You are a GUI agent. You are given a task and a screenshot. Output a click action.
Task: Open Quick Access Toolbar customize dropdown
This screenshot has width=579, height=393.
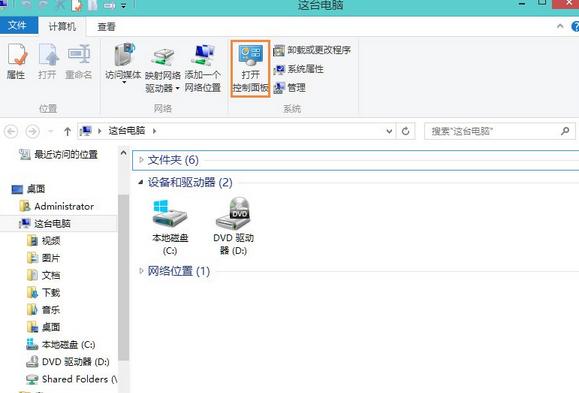[x=124, y=6]
